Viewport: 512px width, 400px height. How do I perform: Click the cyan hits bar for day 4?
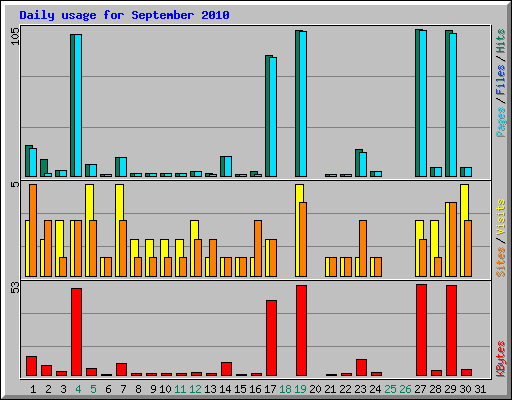[78, 105]
